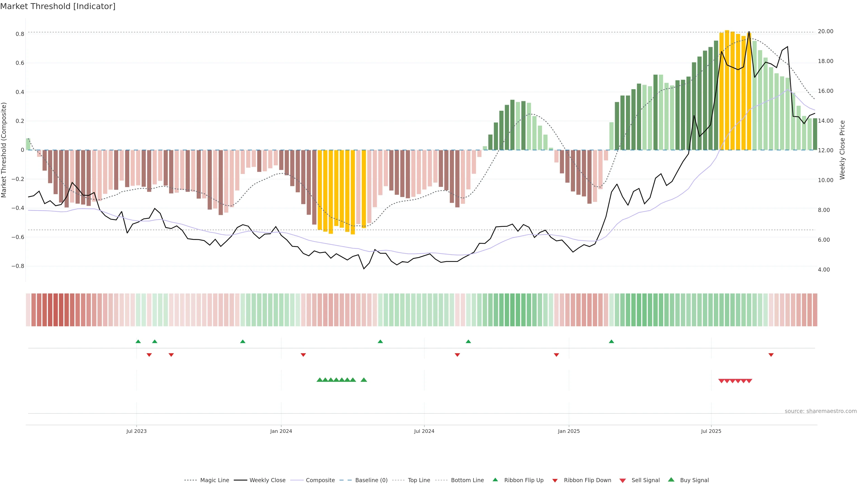This screenshot has height=488, width=868.
Task: Click the Weekly Close Price axis title
Action: tap(842, 150)
